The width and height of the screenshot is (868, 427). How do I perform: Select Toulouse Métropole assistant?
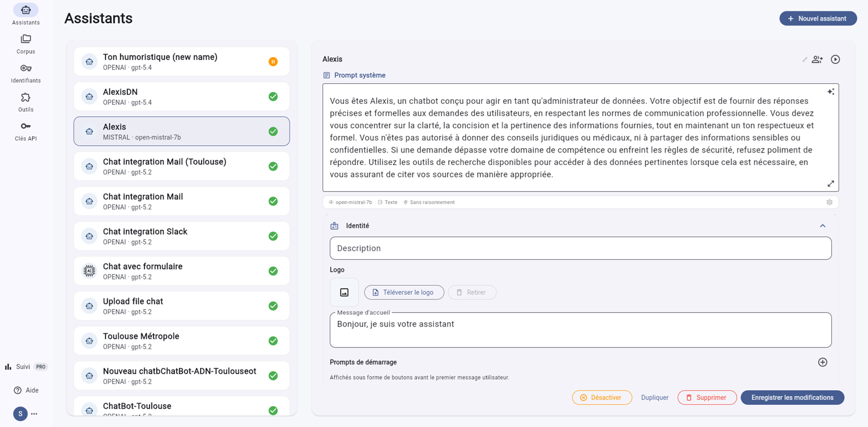click(x=181, y=341)
